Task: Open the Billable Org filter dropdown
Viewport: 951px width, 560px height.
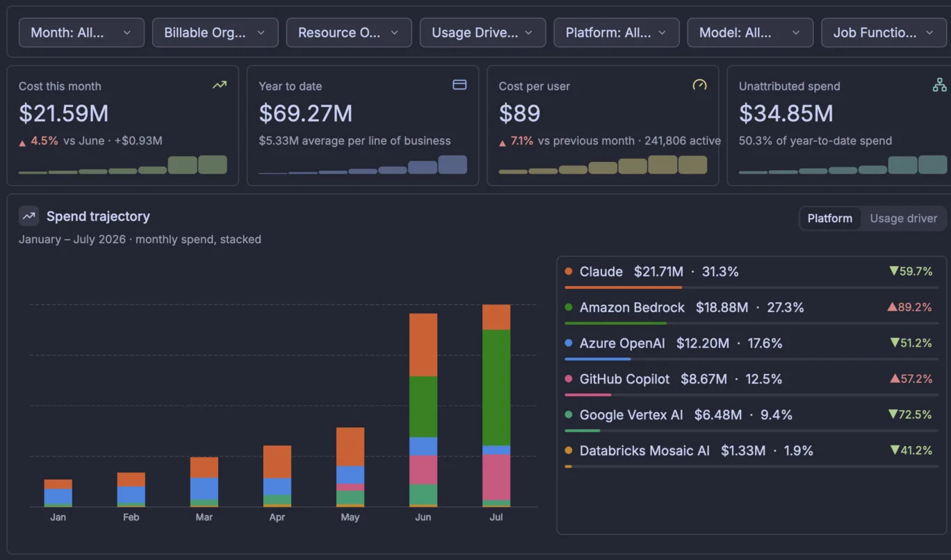Action: (x=216, y=33)
